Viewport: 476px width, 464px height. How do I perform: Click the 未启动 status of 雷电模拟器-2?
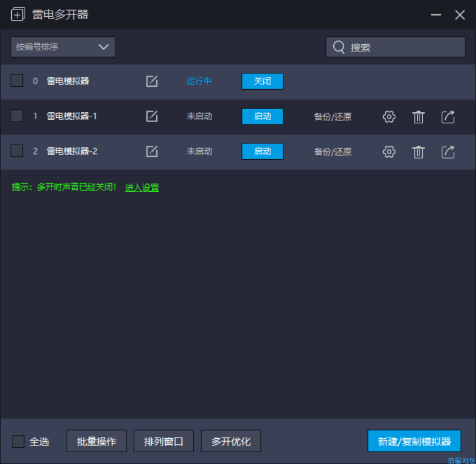pos(199,151)
